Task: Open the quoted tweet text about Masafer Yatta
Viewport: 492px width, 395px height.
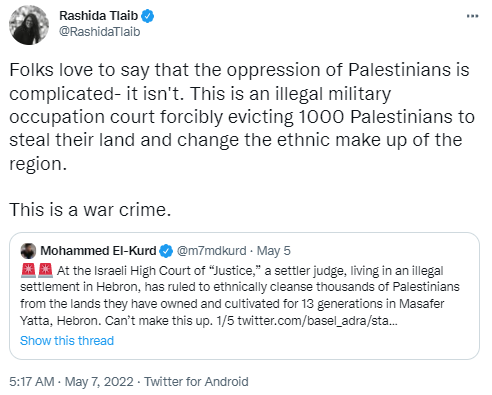Action: (x=240, y=295)
